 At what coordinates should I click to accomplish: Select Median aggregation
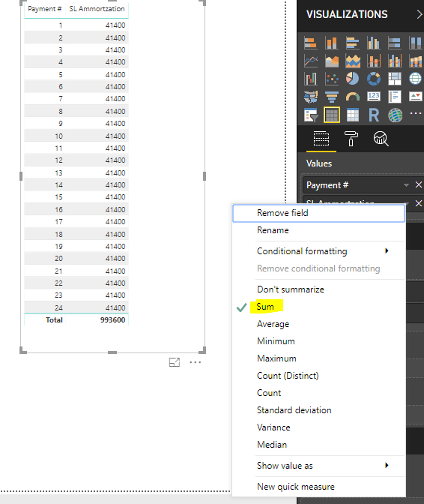point(318,445)
